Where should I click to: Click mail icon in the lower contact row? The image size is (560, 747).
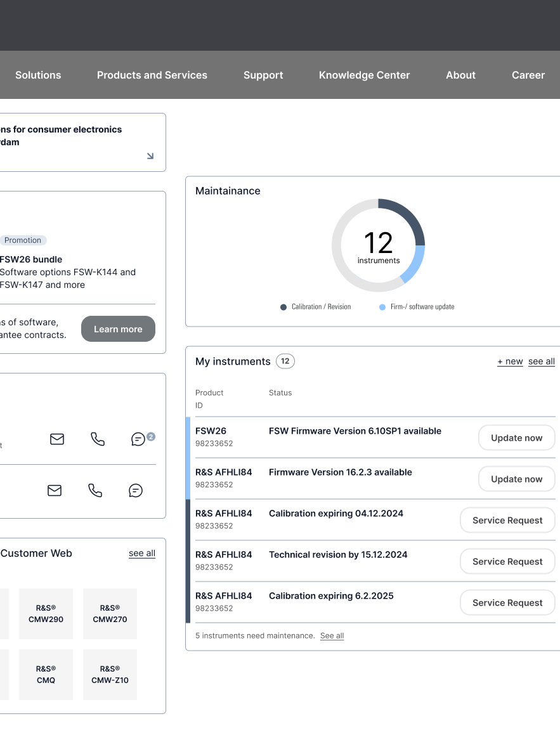pyautogui.click(x=55, y=490)
